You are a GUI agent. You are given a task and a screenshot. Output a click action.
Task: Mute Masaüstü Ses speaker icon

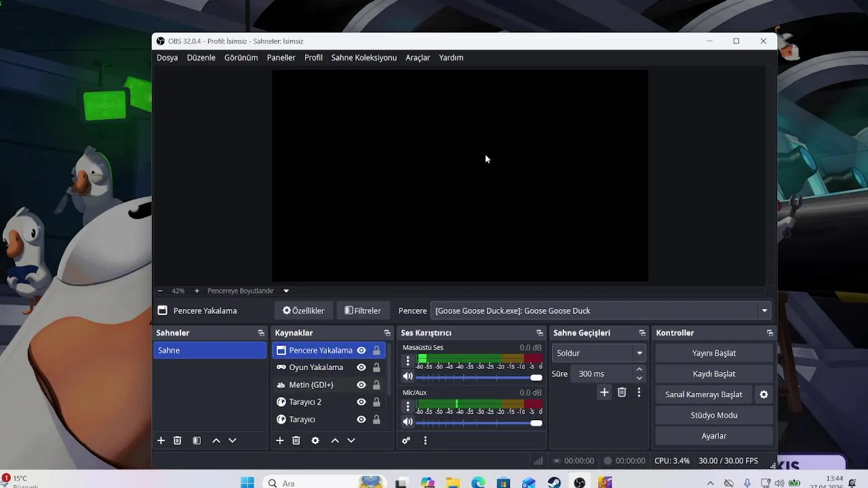click(x=408, y=377)
